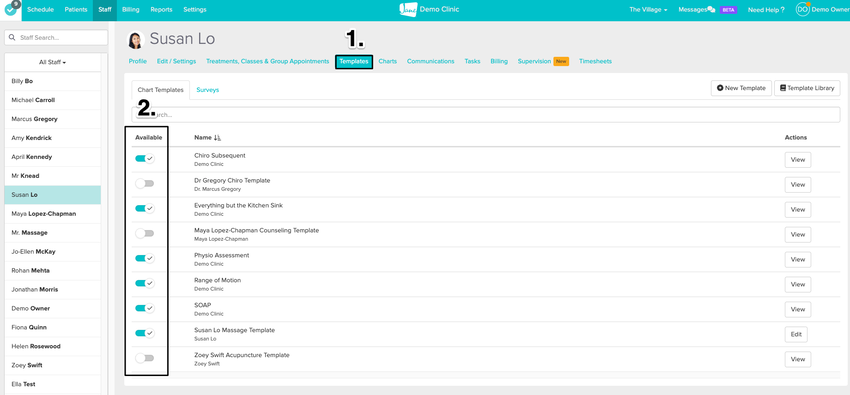
Task: Click Susan Lo's profile avatar
Action: coord(135,40)
